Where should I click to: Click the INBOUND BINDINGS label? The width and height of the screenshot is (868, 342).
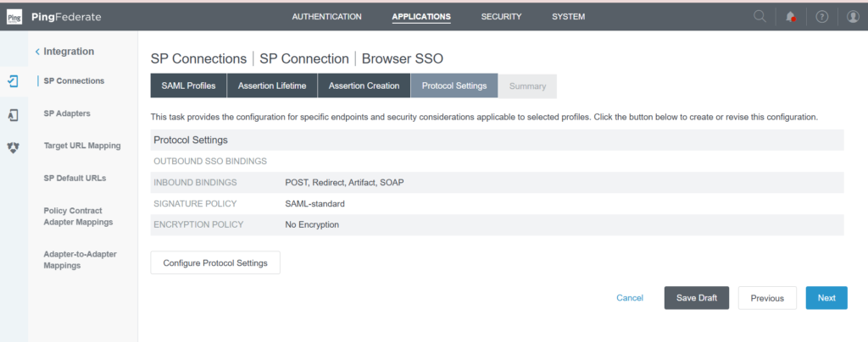[195, 182]
